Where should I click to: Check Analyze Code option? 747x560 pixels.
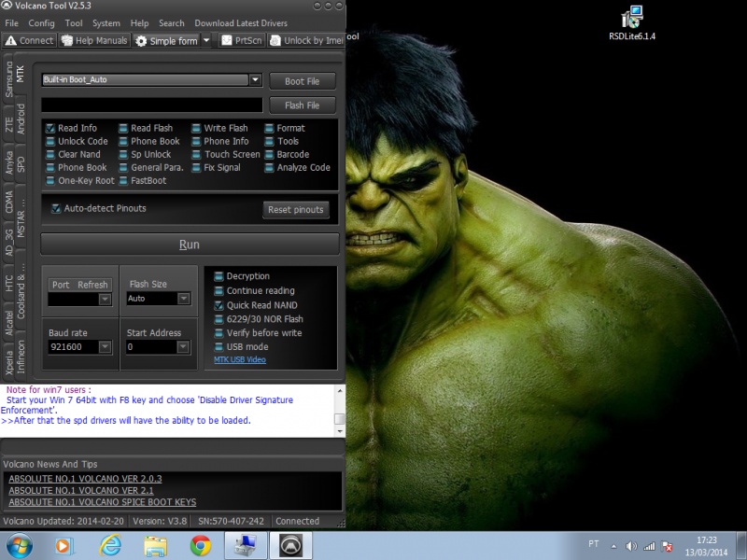pyautogui.click(x=269, y=168)
